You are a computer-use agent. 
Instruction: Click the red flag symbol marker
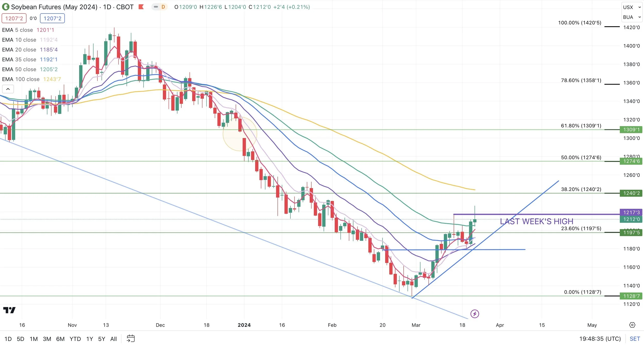pos(141,7)
